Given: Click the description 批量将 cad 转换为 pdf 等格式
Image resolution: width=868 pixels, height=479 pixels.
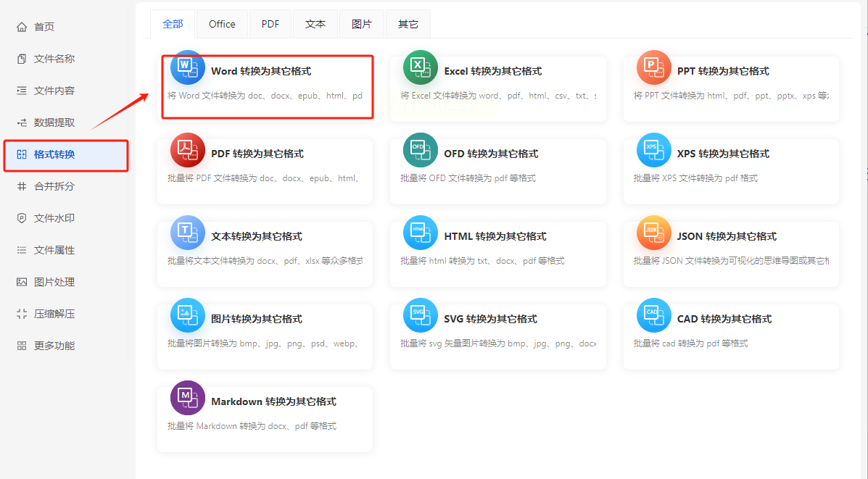Looking at the screenshot, I should (690, 343).
